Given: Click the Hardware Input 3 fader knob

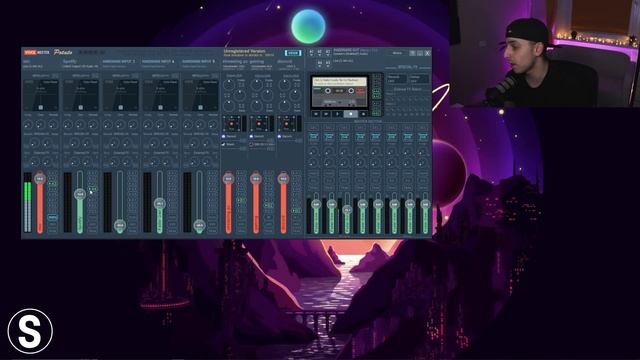Looking at the screenshot, I should (120, 225).
